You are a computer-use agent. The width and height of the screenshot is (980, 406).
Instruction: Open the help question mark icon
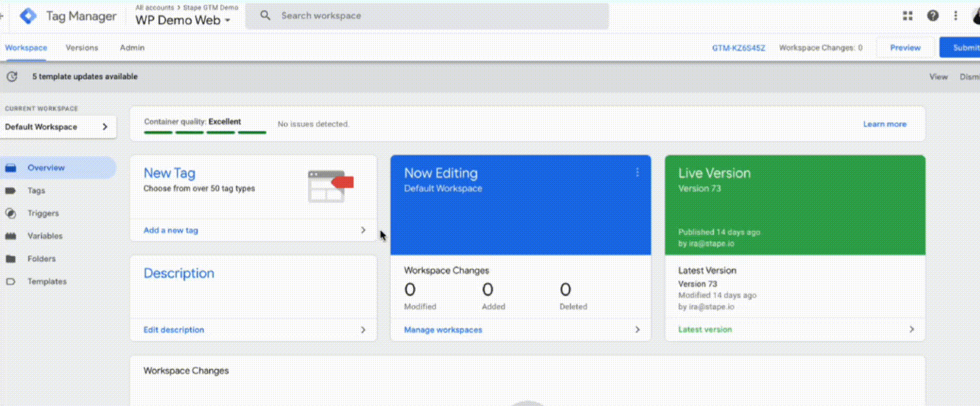pyautogui.click(x=933, y=16)
